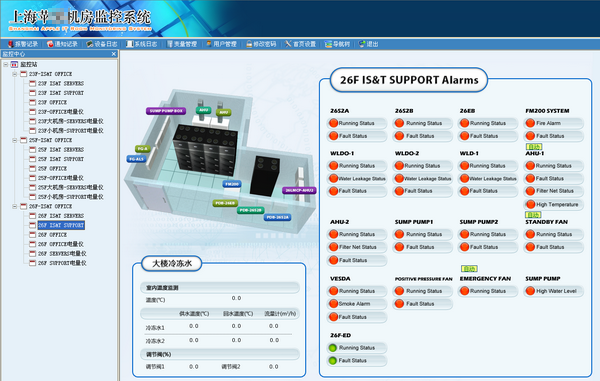600x381 pixels.
Task: Select the VESDA Smoke Alarm indicator
Action: [x=333, y=304]
